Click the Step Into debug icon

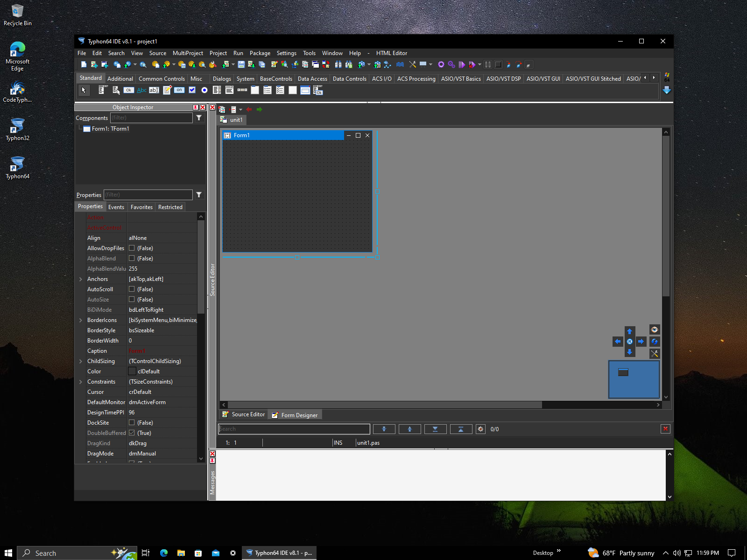[x=508, y=65]
